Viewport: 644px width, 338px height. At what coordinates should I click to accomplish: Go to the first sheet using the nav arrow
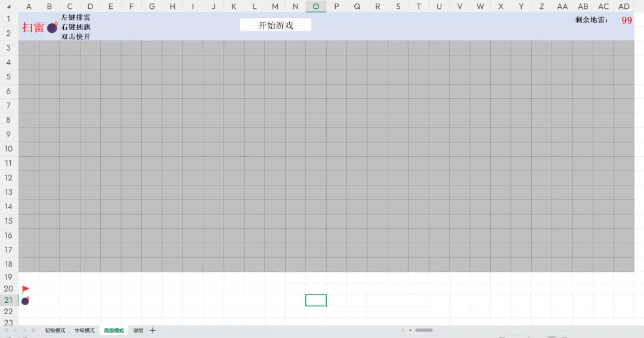coord(6,330)
